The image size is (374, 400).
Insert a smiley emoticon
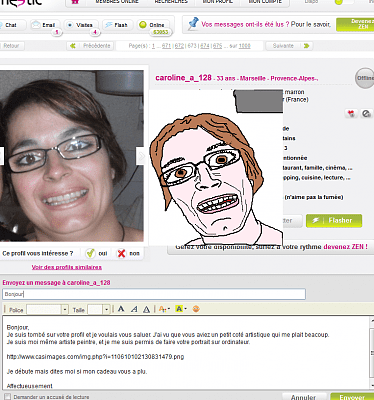click(x=196, y=309)
